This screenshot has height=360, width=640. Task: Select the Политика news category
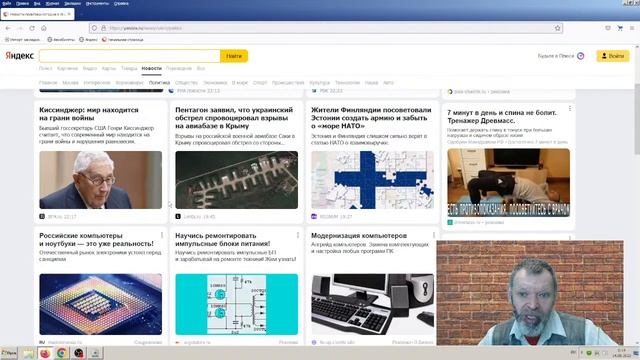159,82
